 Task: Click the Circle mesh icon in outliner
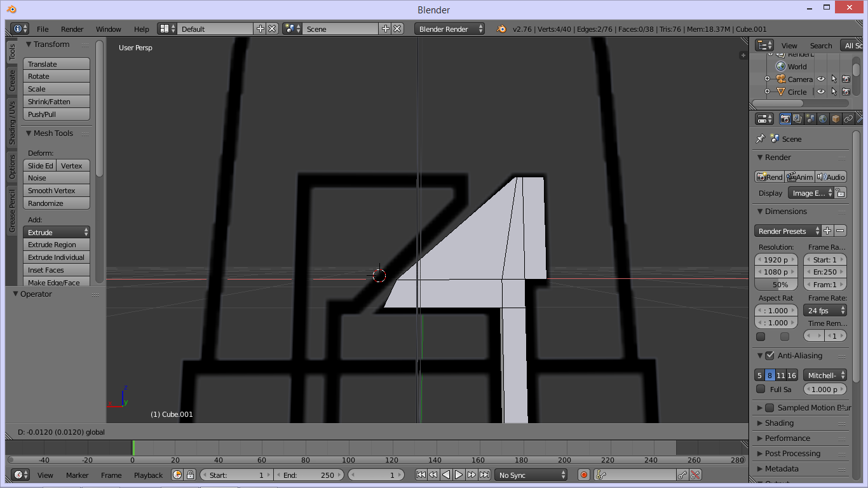pyautogui.click(x=781, y=91)
